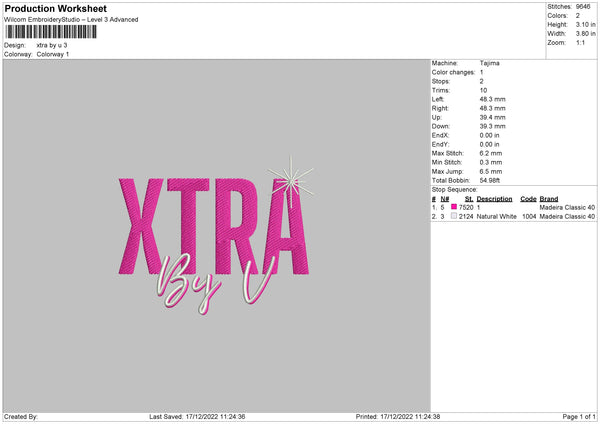Click the 'St.' column header
The height and width of the screenshot is (424, 600).
[469, 199]
